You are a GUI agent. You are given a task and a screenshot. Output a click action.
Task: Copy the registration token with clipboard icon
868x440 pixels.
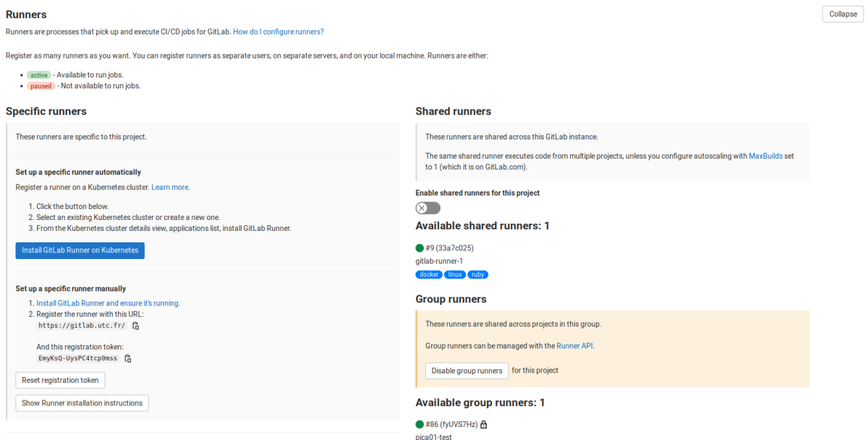[128, 358]
